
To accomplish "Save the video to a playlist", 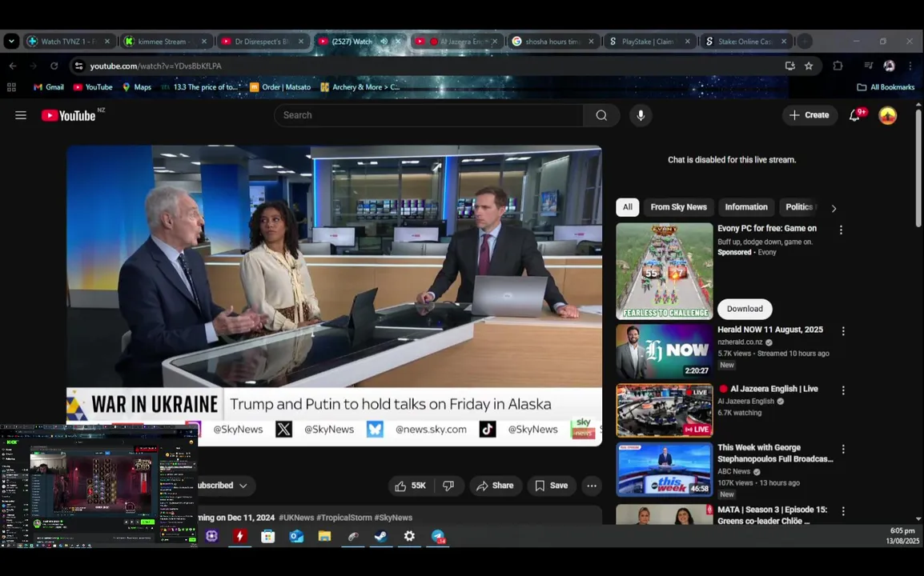I will click(552, 486).
